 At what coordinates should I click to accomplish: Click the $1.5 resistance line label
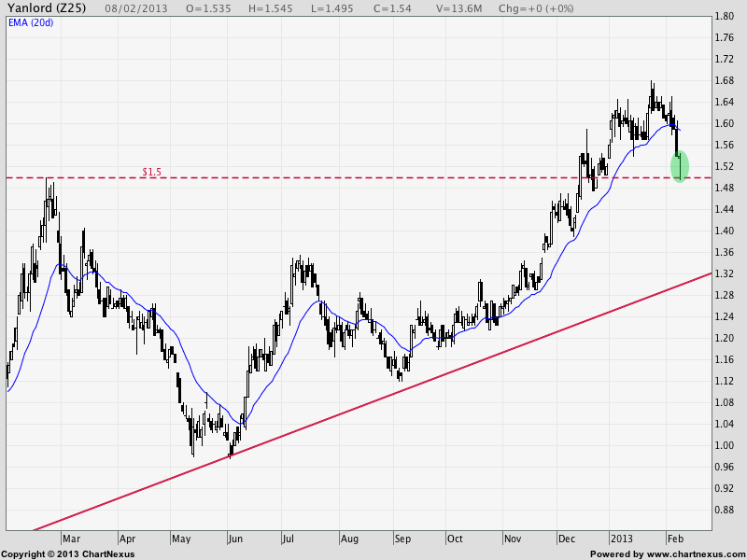tap(151, 172)
